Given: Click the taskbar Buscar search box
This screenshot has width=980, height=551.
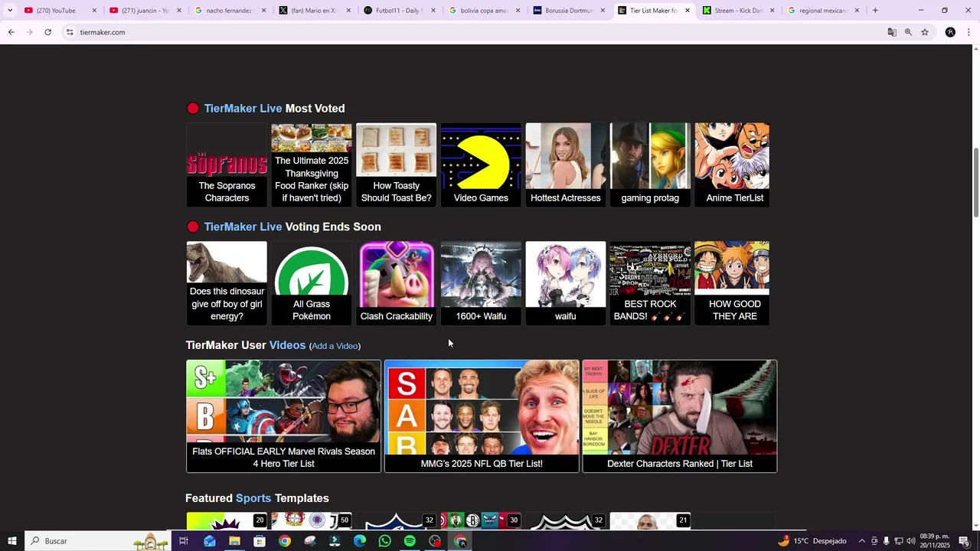Looking at the screenshot, I should (x=98, y=541).
